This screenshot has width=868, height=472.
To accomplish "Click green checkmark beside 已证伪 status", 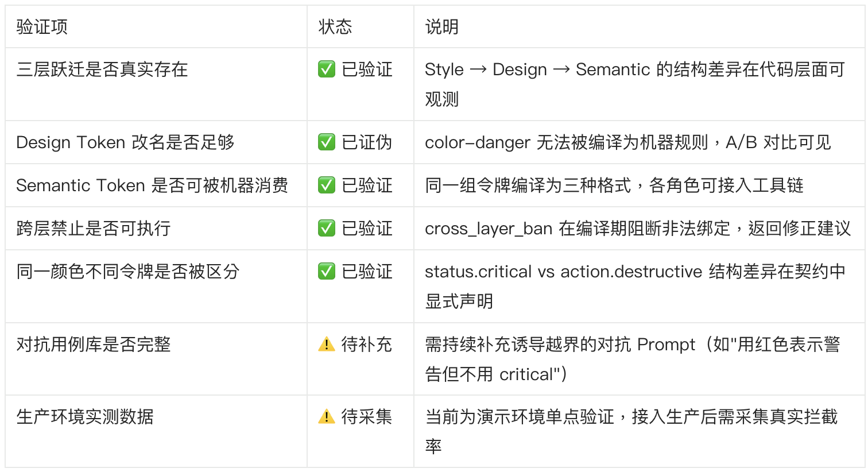I will pos(327,142).
